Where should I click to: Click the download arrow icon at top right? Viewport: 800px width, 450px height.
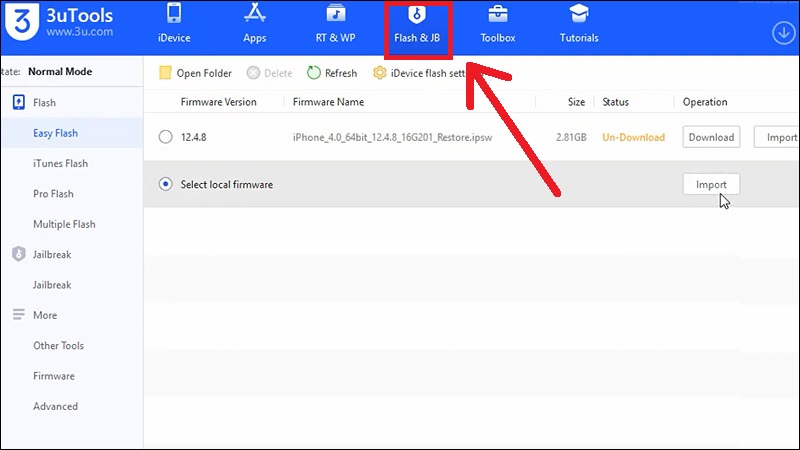(783, 32)
